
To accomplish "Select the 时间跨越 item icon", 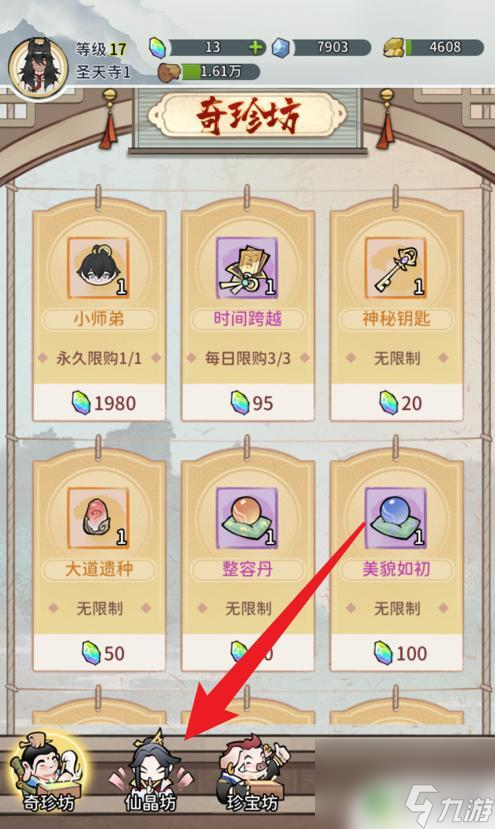I will pyautogui.click(x=247, y=268).
